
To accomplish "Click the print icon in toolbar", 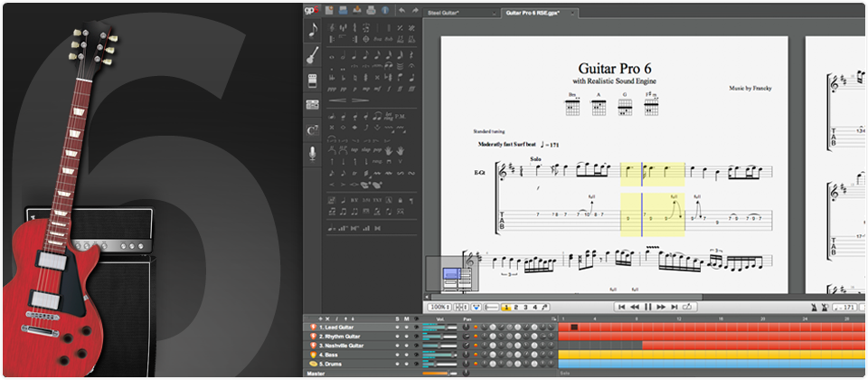I will click(371, 10).
